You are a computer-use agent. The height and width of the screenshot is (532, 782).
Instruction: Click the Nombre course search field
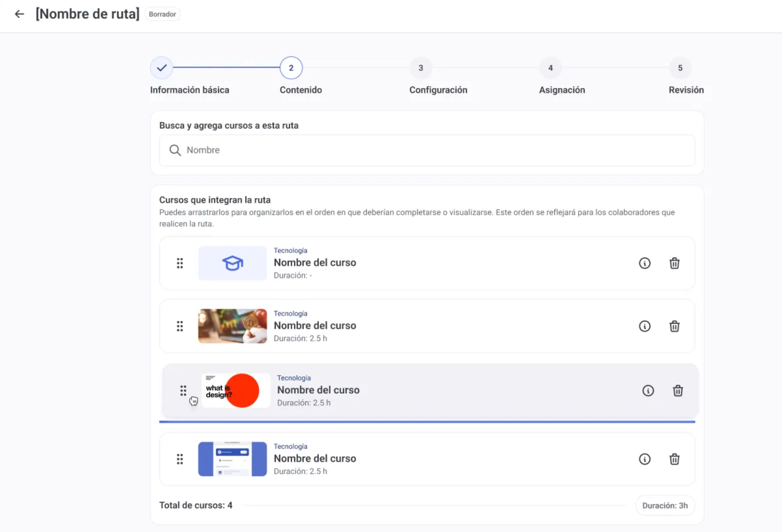pyautogui.click(x=427, y=150)
